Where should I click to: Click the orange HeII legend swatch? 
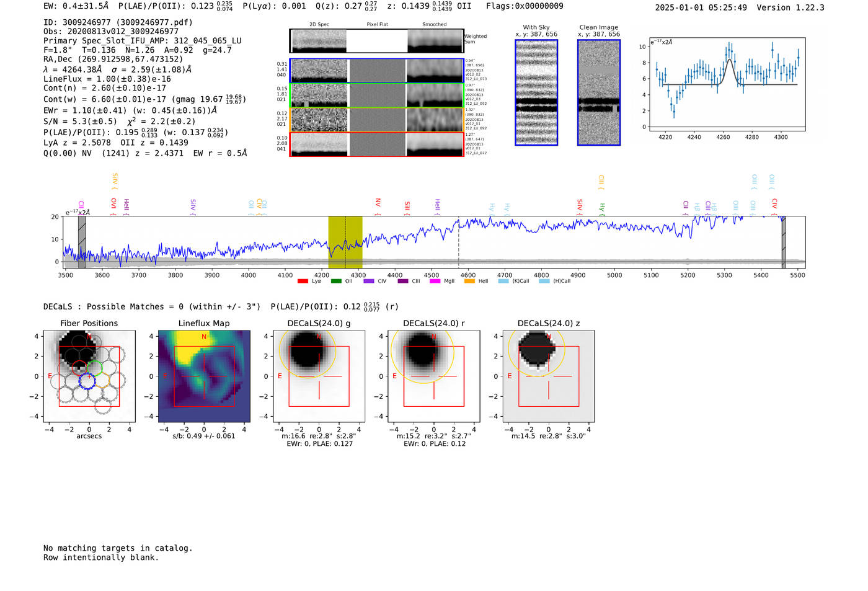(x=469, y=281)
